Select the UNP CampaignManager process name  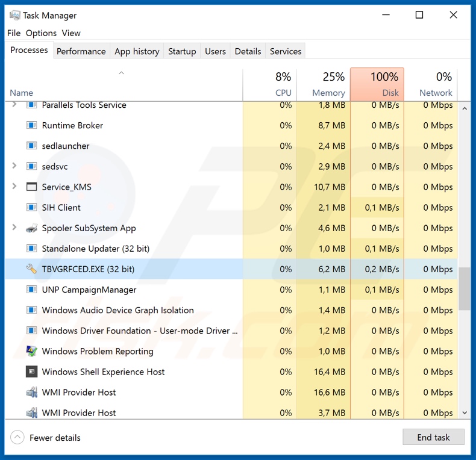tap(89, 290)
